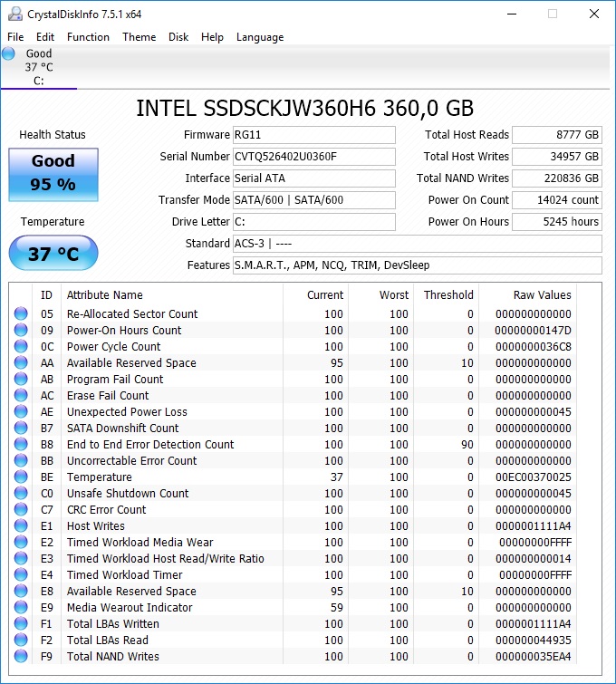
Task: Open the Language menu
Action: (x=260, y=37)
